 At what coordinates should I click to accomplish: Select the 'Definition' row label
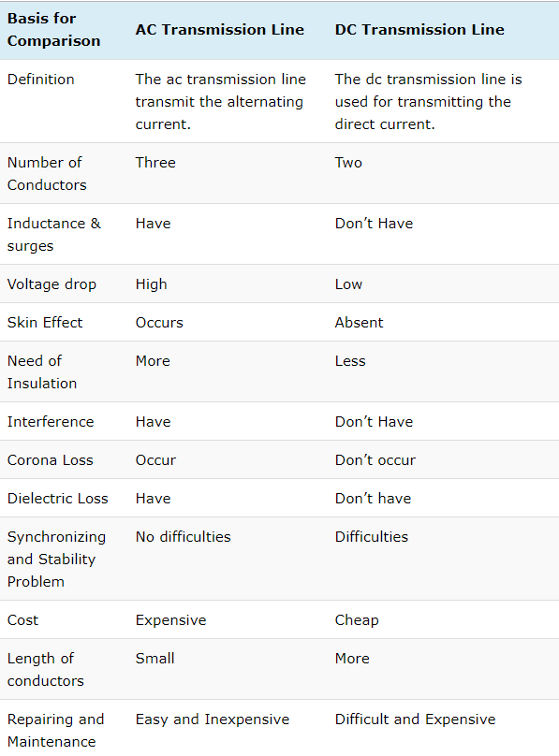[40, 80]
